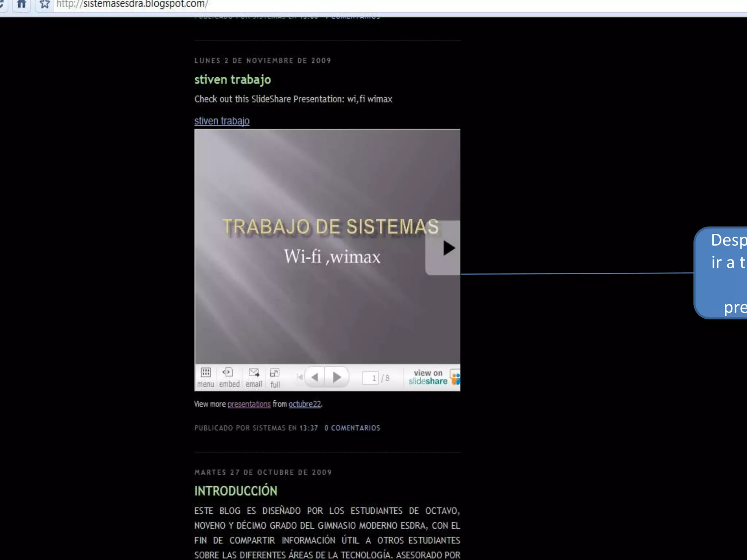This screenshot has height=560, width=747.
Task: Bookmark the page with the star icon
Action: (x=44, y=4)
